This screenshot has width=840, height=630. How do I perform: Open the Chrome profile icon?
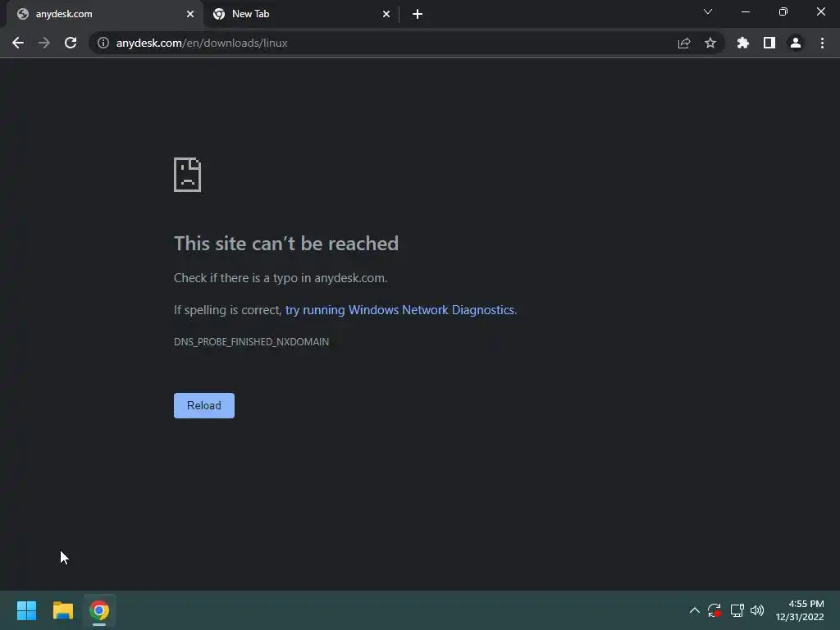coord(796,43)
